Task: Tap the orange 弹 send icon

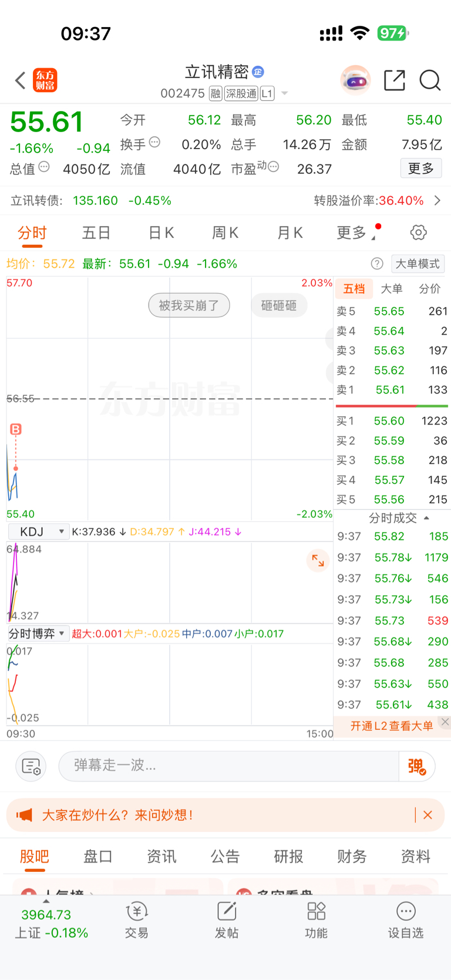Action: point(417,766)
